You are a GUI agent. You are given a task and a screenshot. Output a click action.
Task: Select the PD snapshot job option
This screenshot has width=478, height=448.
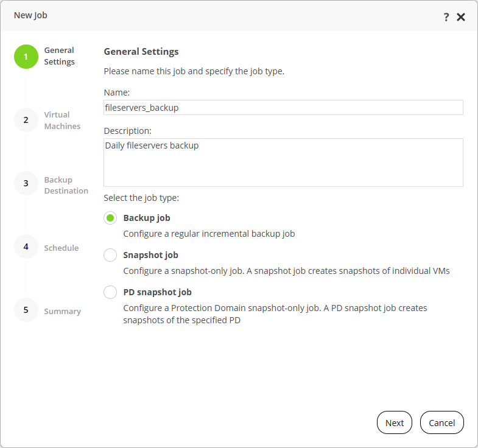point(110,292)
